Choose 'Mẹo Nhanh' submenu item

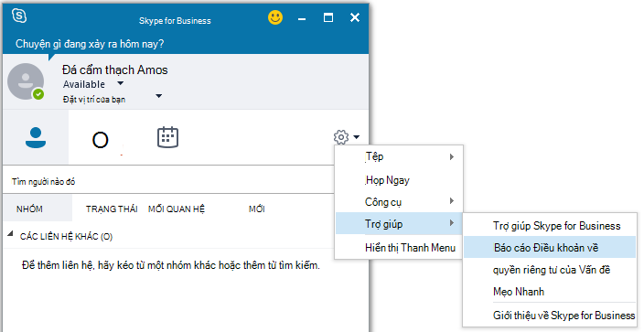point(550,292)
